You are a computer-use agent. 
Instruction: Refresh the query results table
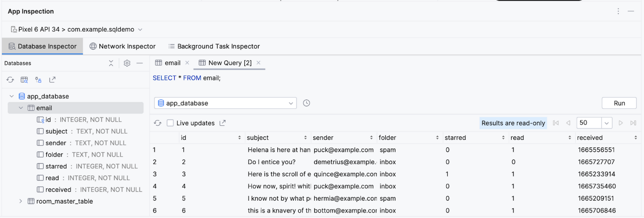pos(157,123)
